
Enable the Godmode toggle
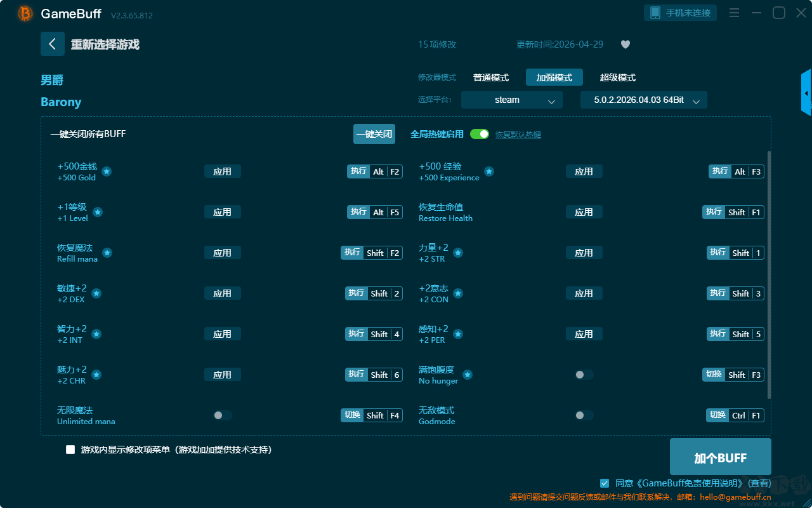pyautogui.click(x=584, y=415)
